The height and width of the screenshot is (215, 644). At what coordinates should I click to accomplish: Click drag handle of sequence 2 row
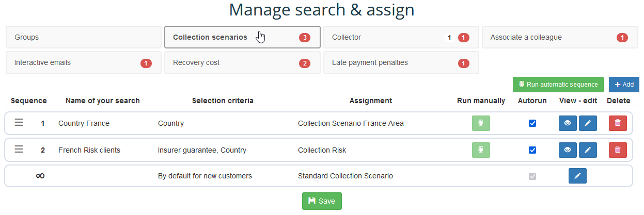[19, 150]
